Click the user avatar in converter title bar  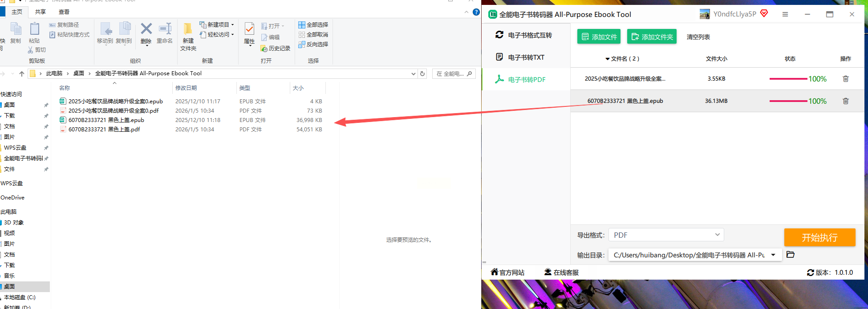pos(705,14)
